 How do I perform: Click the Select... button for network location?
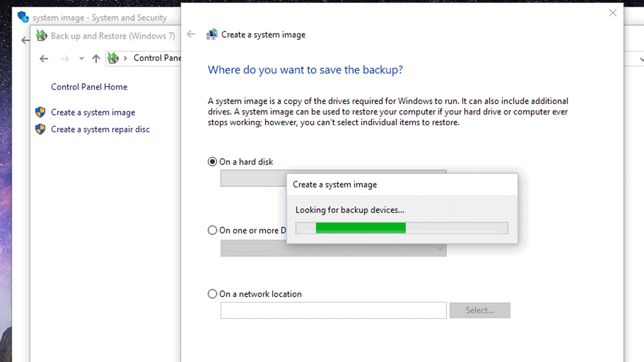tap(480, 310)
